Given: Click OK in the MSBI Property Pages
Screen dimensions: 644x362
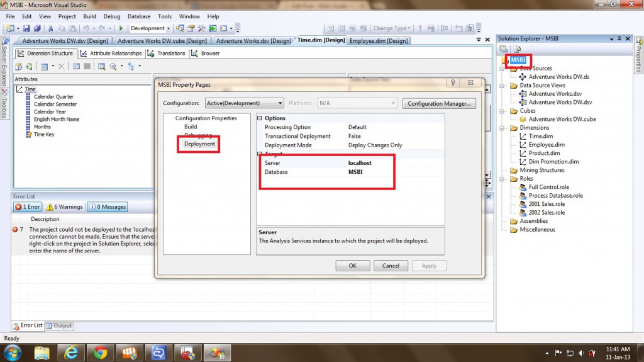Looking at the screenshot, I should 353,266.
